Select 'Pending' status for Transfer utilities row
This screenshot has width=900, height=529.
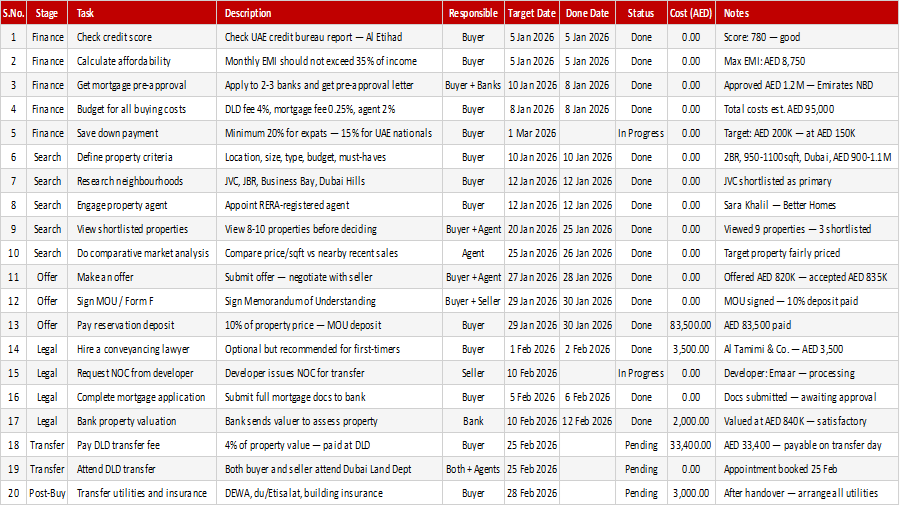pyautogui.click(x=641, y=493)
